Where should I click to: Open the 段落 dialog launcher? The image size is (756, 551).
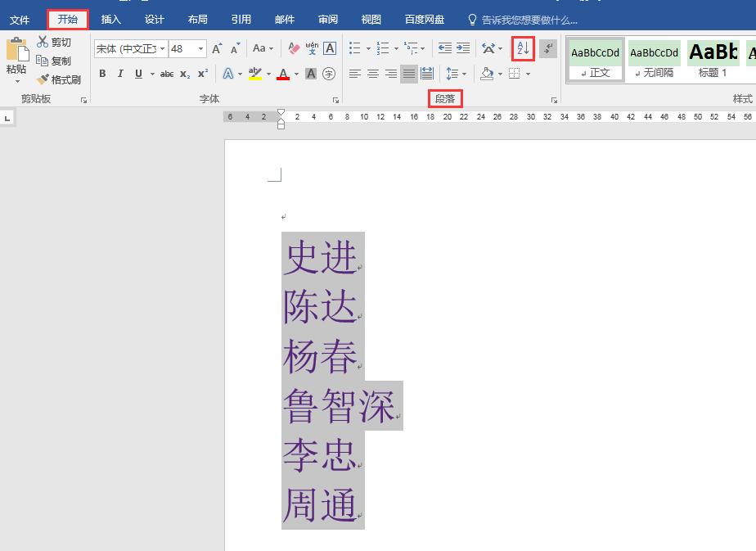tap(554, 98)
